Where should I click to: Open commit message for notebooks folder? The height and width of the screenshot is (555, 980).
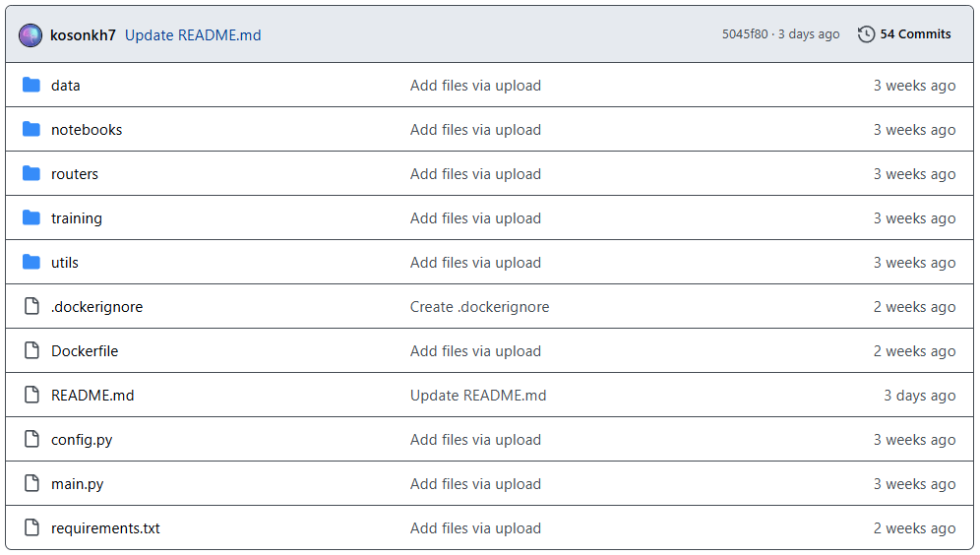click(x=475, y=130)
